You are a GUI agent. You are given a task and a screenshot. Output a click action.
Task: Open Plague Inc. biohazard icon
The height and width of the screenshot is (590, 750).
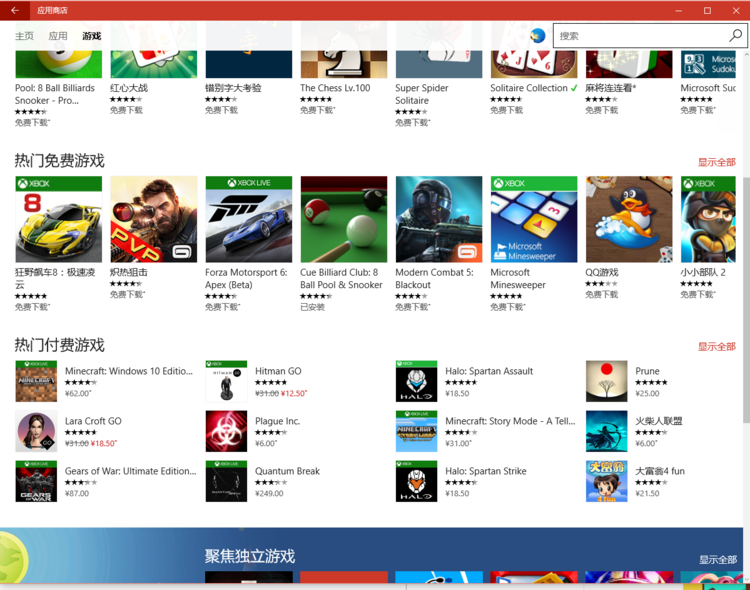pyautogui.click(x=226, y=431)
